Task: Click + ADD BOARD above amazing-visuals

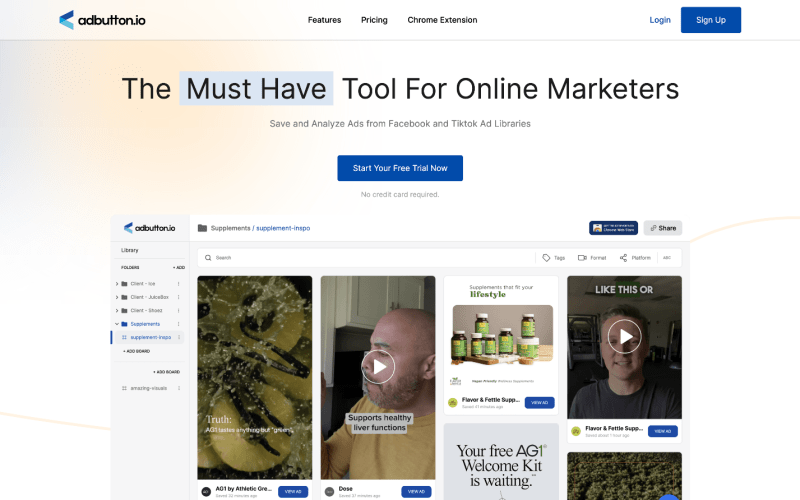Action: [166, 372]
